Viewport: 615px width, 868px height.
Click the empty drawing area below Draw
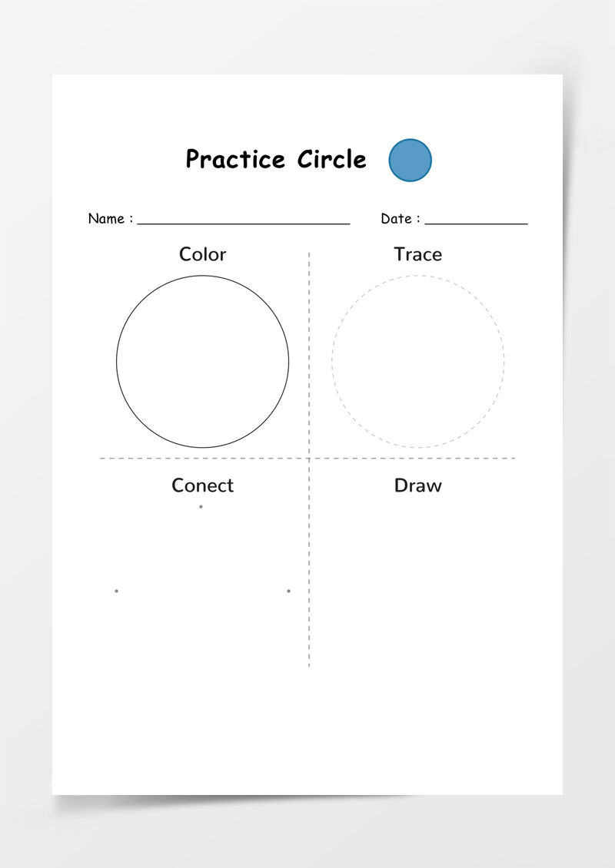418,581
